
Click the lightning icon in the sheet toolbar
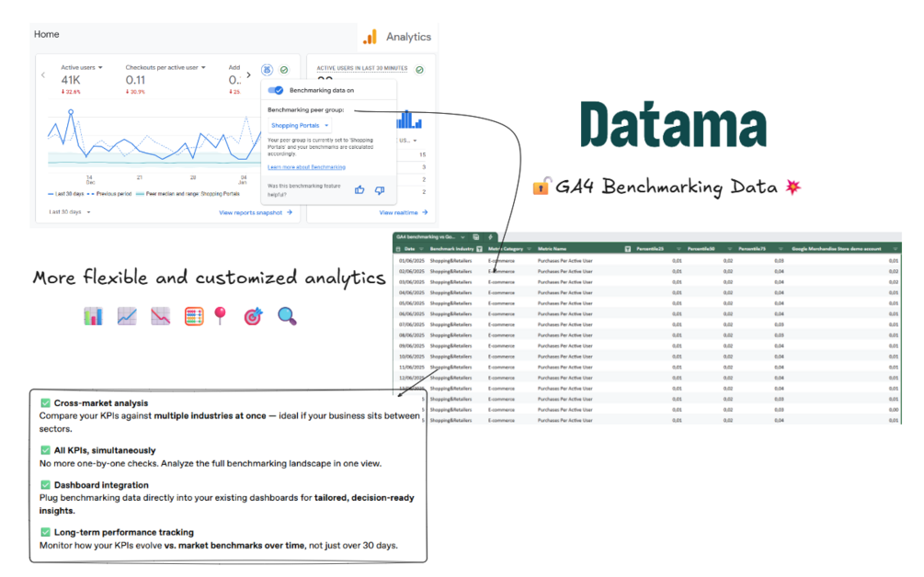point(490,237)
